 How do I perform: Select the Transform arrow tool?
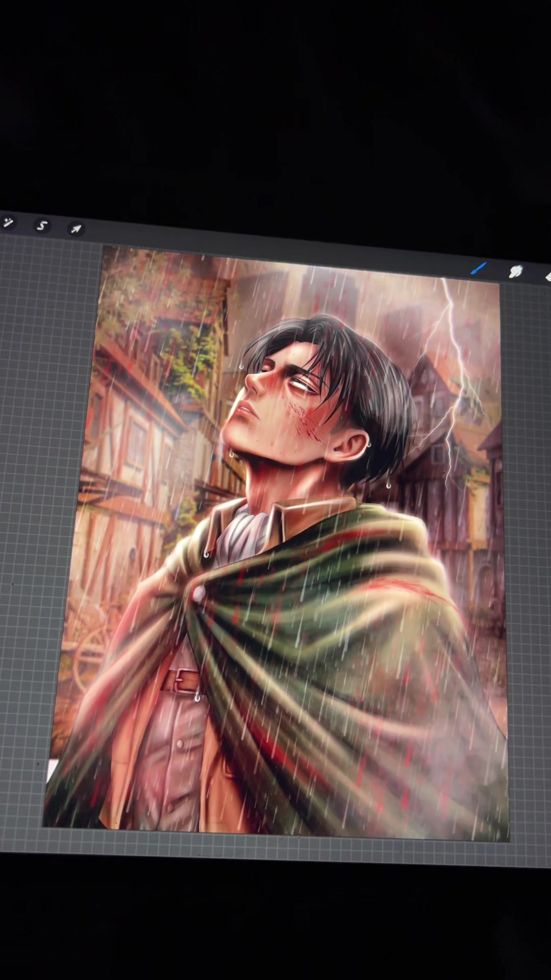(76, 229)
